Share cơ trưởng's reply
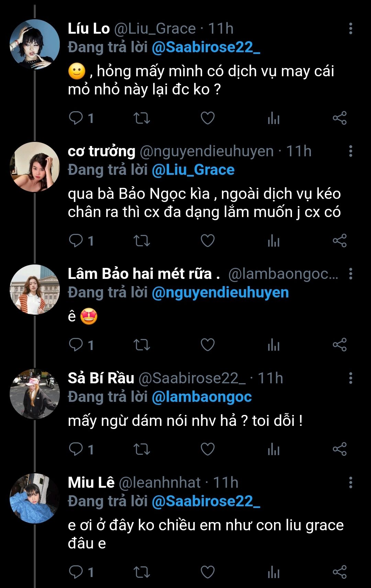The height and width of the screenshot is (588, 371). [339, 241]
